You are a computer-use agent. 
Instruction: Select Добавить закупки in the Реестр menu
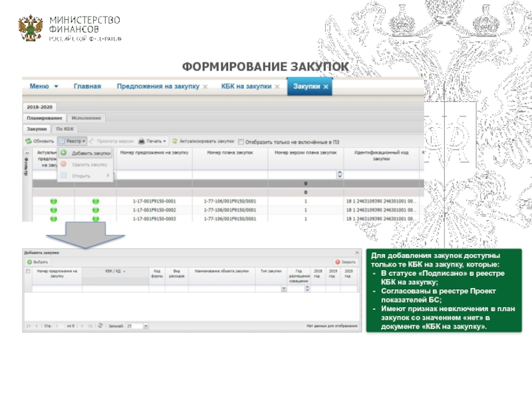pos(86,153)
